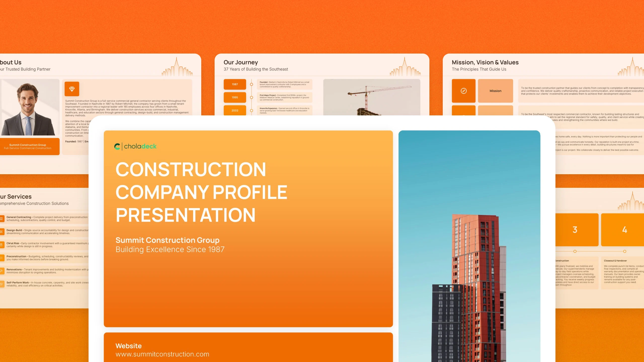Click the Mission label tile
The image size is (644, 362).
(x=495, y=91)
